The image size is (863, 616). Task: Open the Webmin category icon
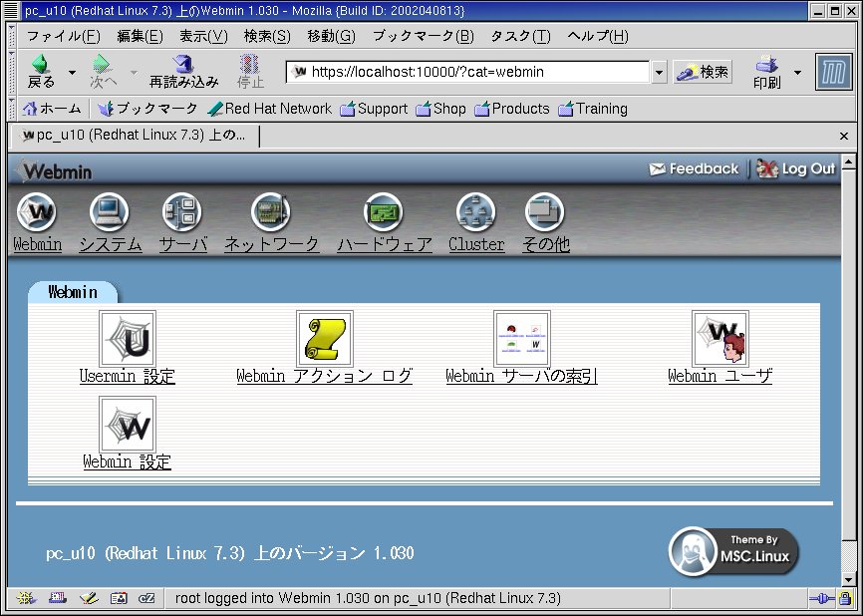coord(37,212)
